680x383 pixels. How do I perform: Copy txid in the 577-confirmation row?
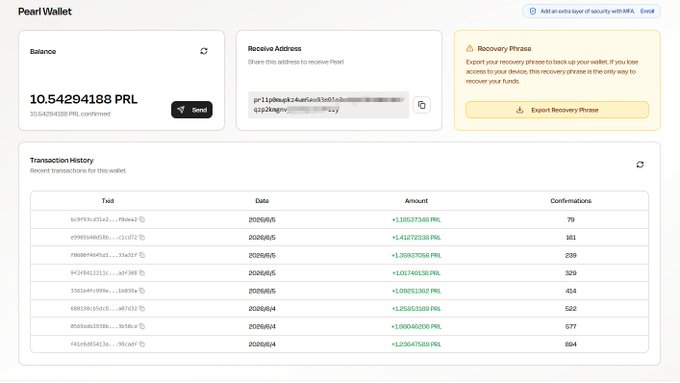coord(142,326)
